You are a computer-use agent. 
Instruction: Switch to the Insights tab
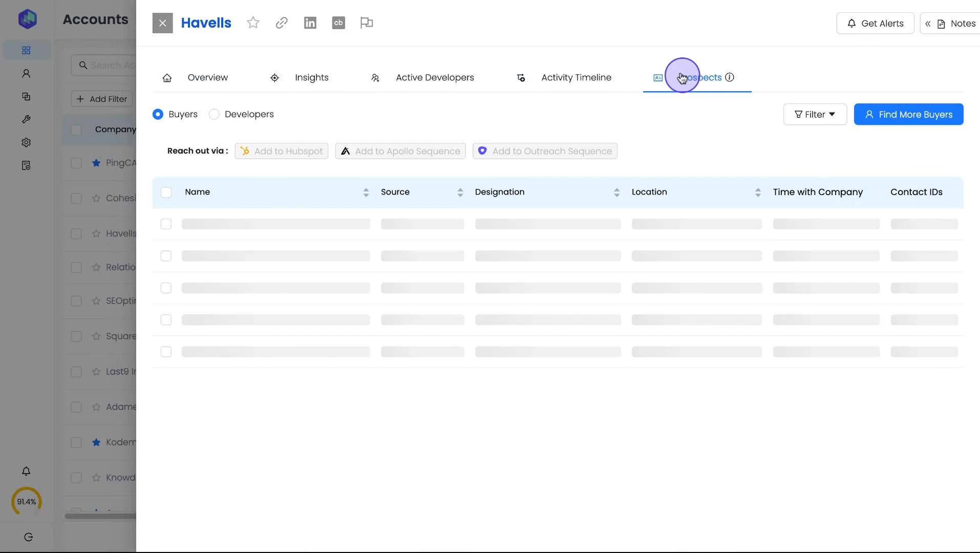click(311, 78)
